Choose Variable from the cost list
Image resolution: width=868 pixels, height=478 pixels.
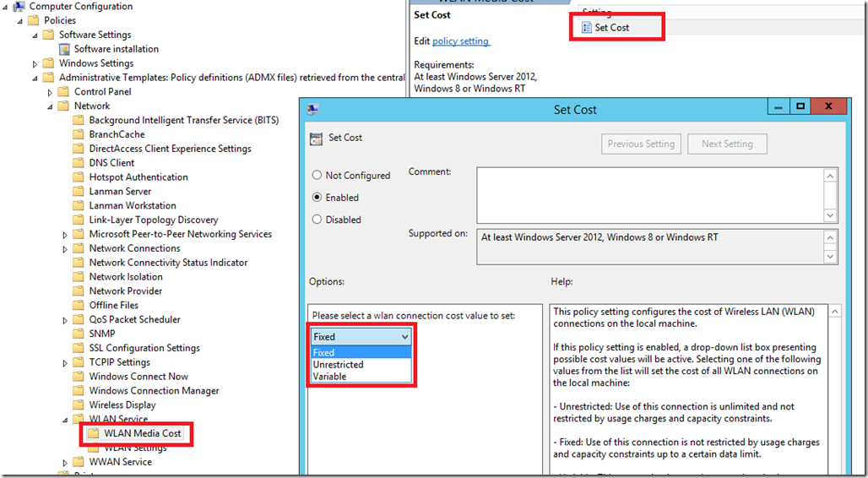point(330,377)
